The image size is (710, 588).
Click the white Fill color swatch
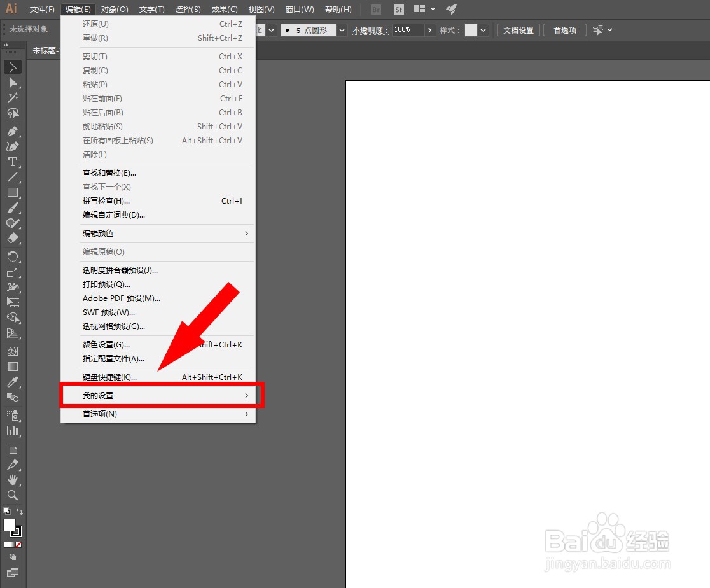tap(9, 524)
